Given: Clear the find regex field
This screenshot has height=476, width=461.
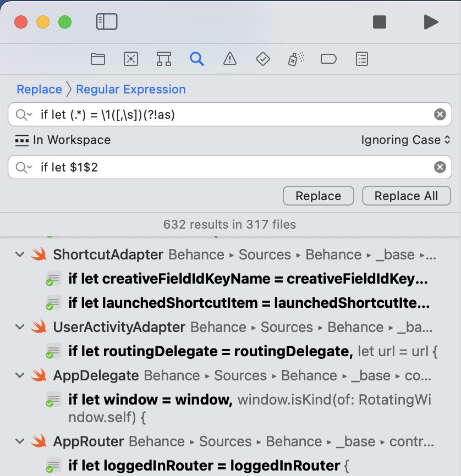Looking at the screenshot, I should [440, 114].
